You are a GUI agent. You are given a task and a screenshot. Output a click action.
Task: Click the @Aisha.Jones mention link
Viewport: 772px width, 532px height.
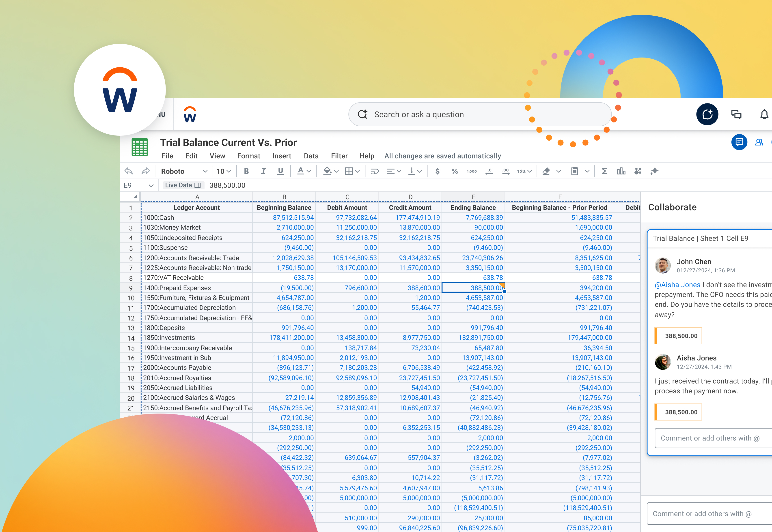point(677,285)
